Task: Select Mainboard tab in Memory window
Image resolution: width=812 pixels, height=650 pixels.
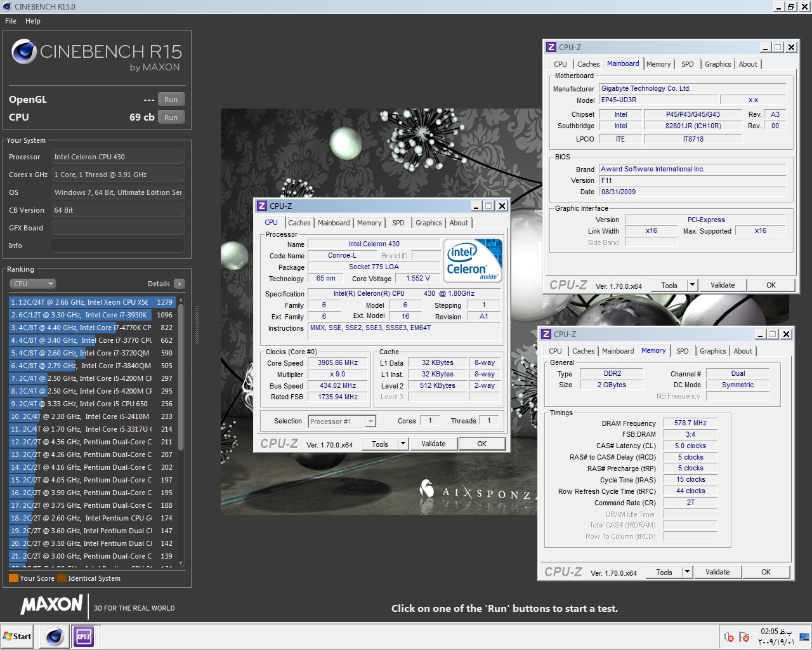Action: point(618,351)
